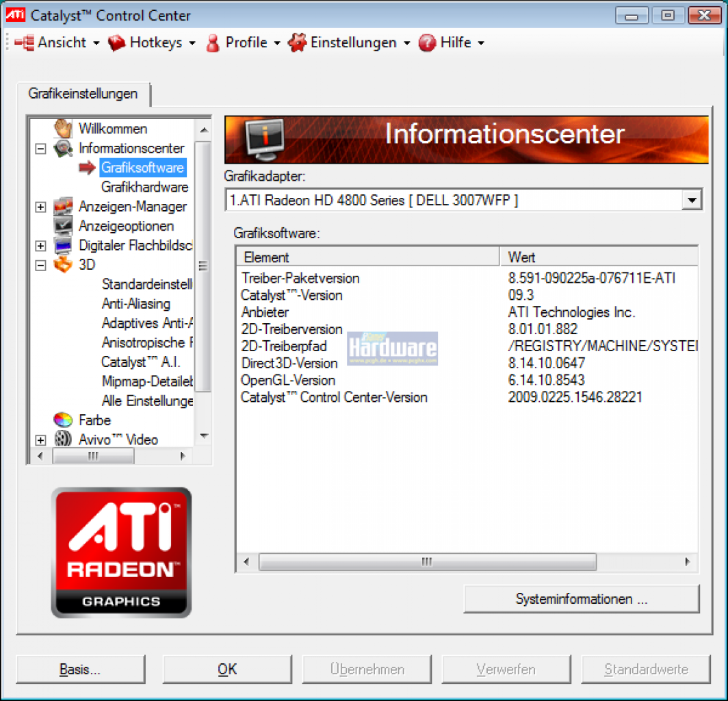
Task: Click the Verwerfen button
Action: point(506,670)
